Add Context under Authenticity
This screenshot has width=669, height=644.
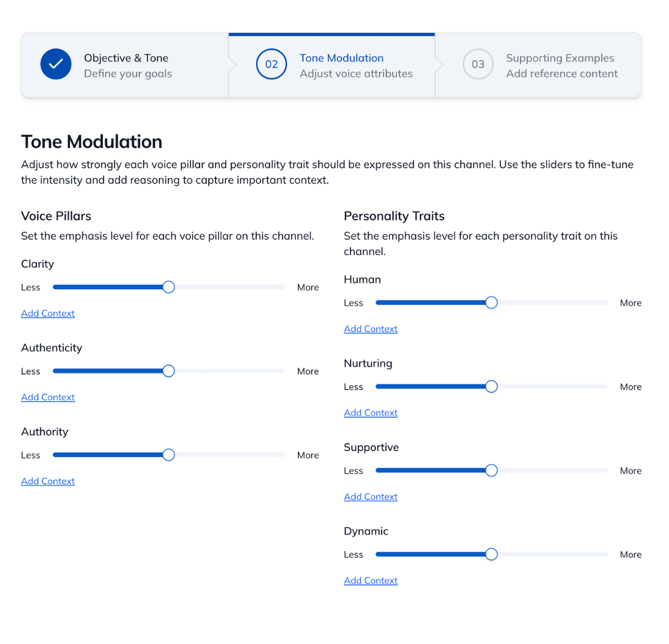[48, 398]
